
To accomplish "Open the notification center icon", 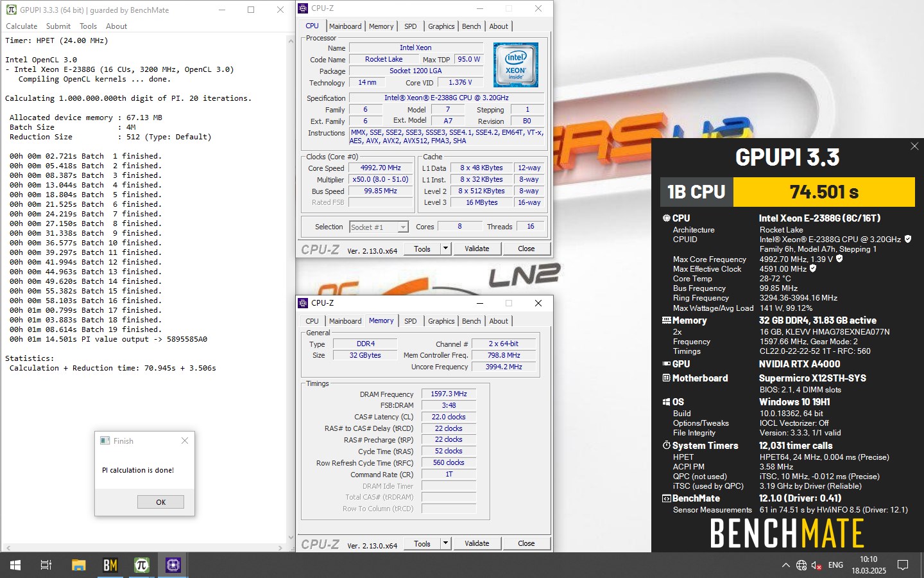I will pos(903,565).
